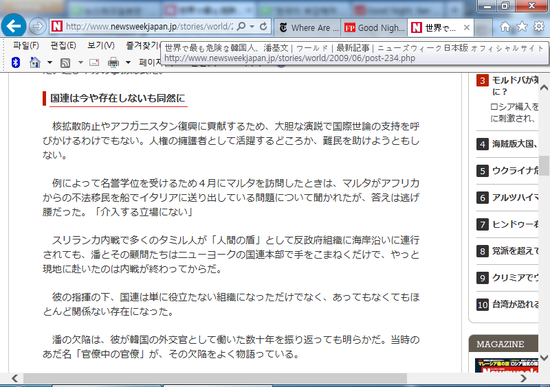Click the command bar Home icon
Viewport: 550px width, 387px height.
pos(35,62)
